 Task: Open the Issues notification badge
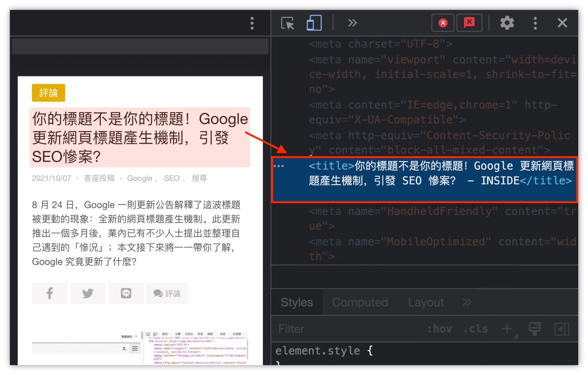pyautogui.click(x=469, y=23)
